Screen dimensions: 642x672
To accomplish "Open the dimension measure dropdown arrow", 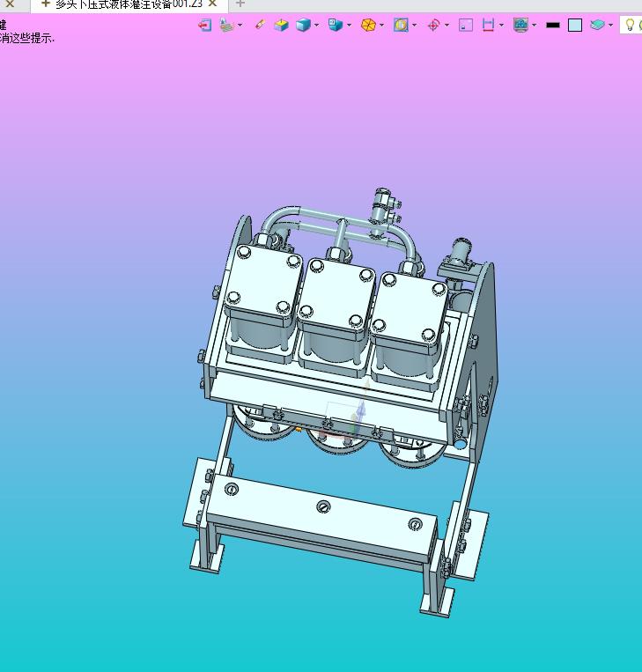I will click(x=501, y=26).
